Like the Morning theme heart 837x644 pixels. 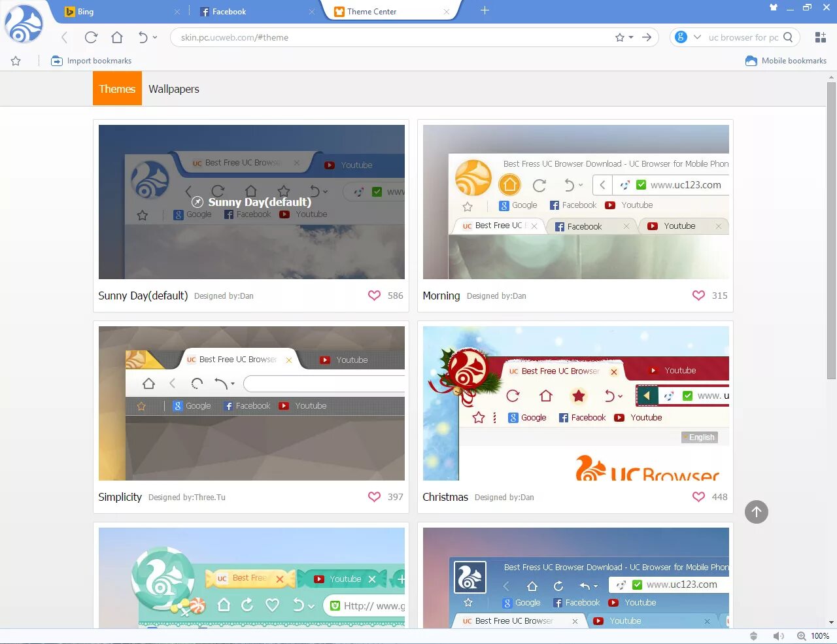[x=698, y=296]
